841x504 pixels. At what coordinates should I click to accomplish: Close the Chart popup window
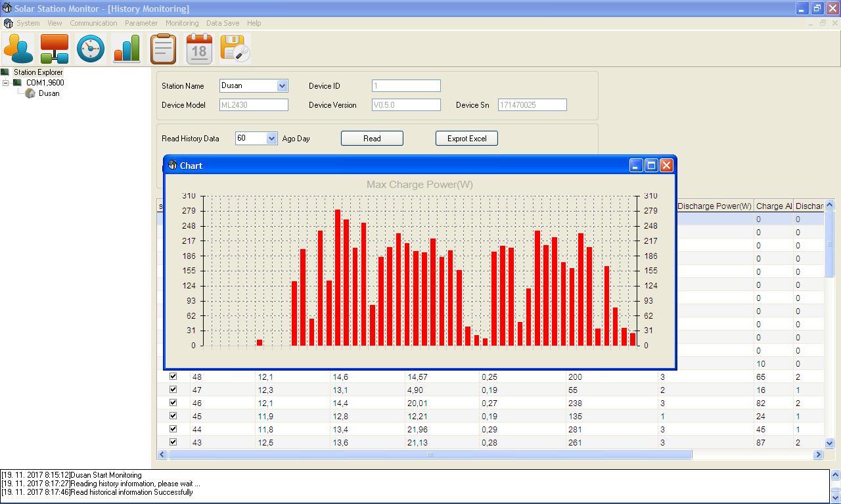pyautogui.click(x=666, y=166)
